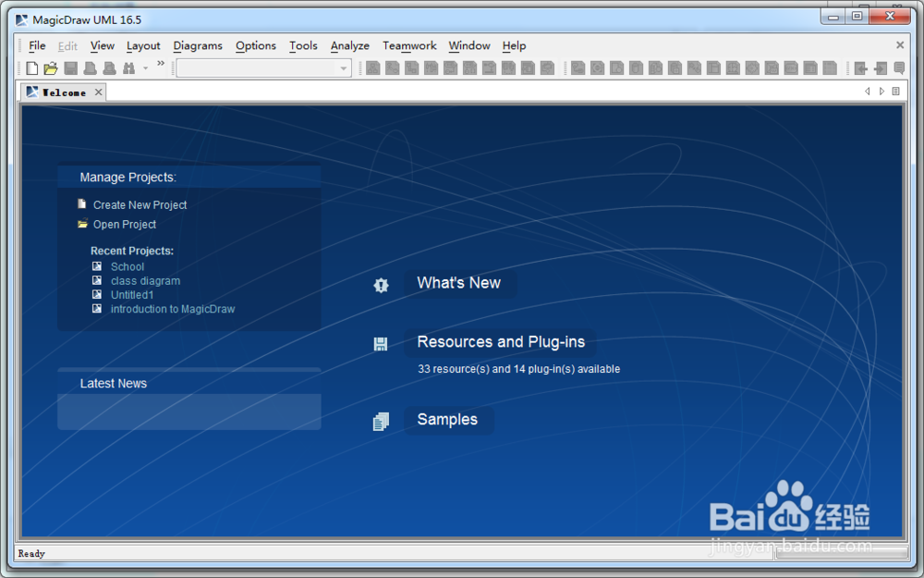
Task: Click the New Project toolbar icon
Action: (32, 68)
